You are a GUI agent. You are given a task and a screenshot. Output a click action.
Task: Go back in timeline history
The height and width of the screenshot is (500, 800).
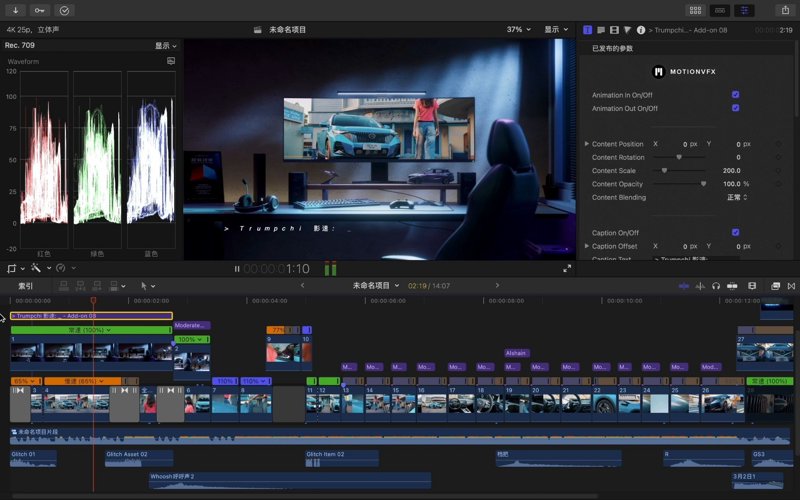[303, 285]
